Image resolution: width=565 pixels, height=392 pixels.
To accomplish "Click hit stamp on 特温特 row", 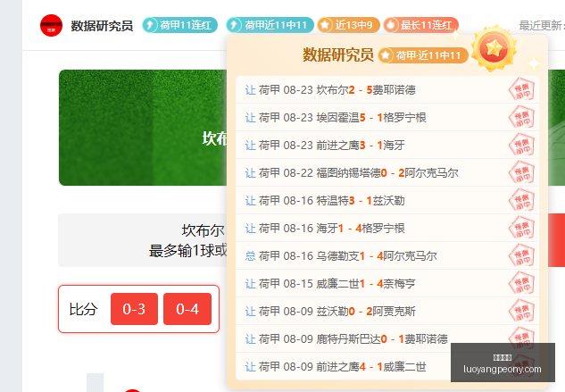I will [x=521, y=201].
